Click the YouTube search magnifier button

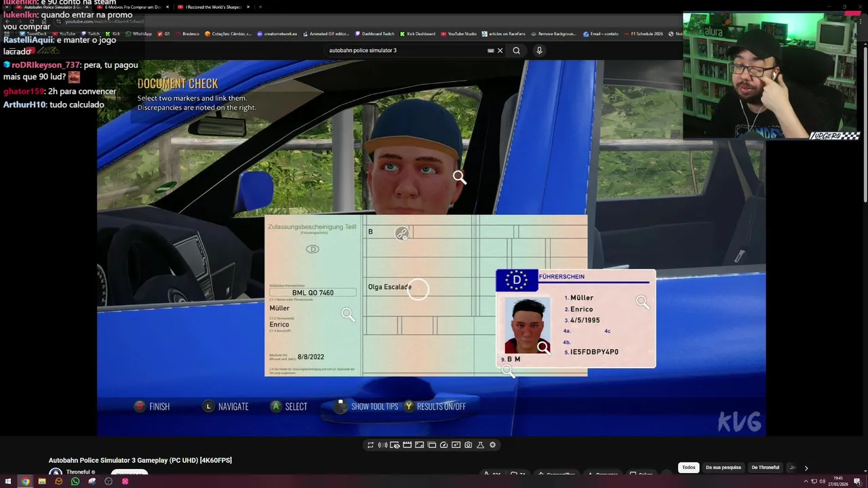tap(517, 50)
